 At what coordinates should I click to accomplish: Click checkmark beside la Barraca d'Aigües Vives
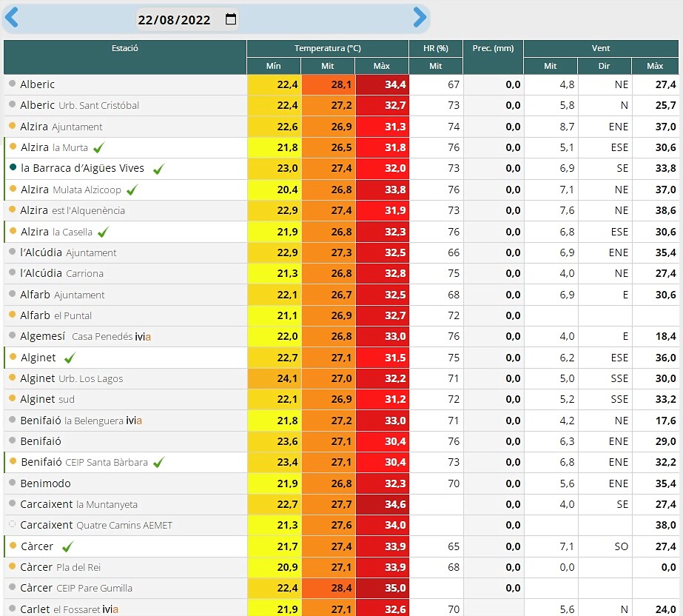pyautogui.click(x=158, y=169)
